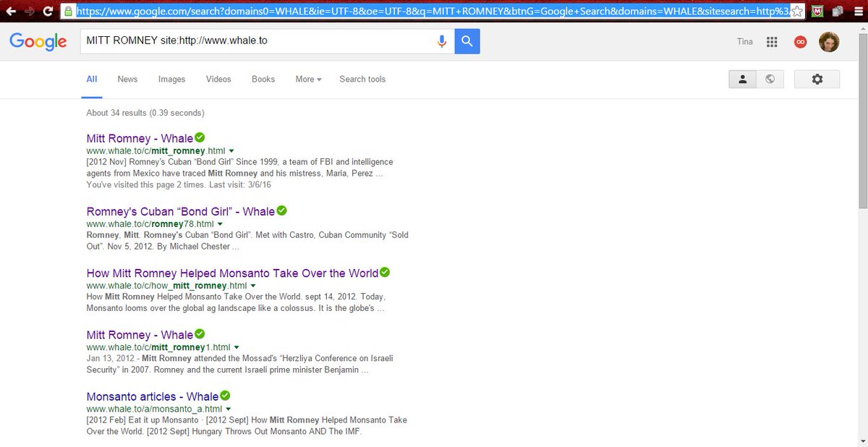Select the All results tab
Screen dimensions: 868x447
(92, 79)
